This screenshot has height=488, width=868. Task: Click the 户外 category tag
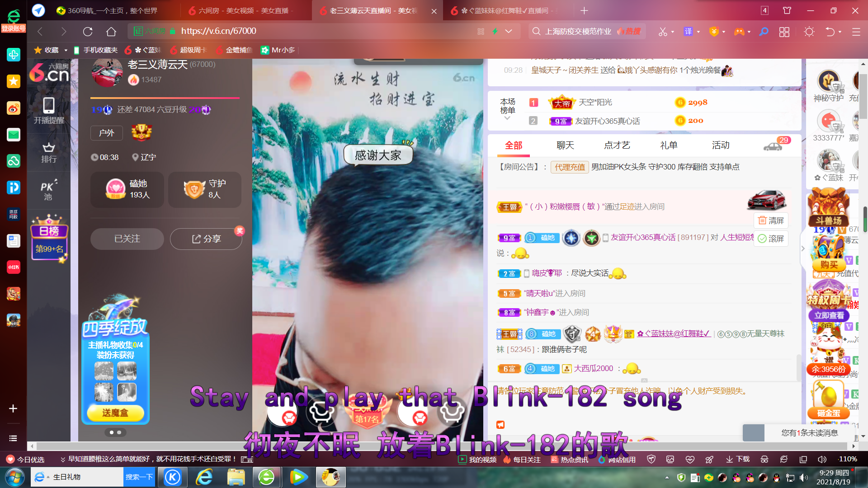pos(107,133)
